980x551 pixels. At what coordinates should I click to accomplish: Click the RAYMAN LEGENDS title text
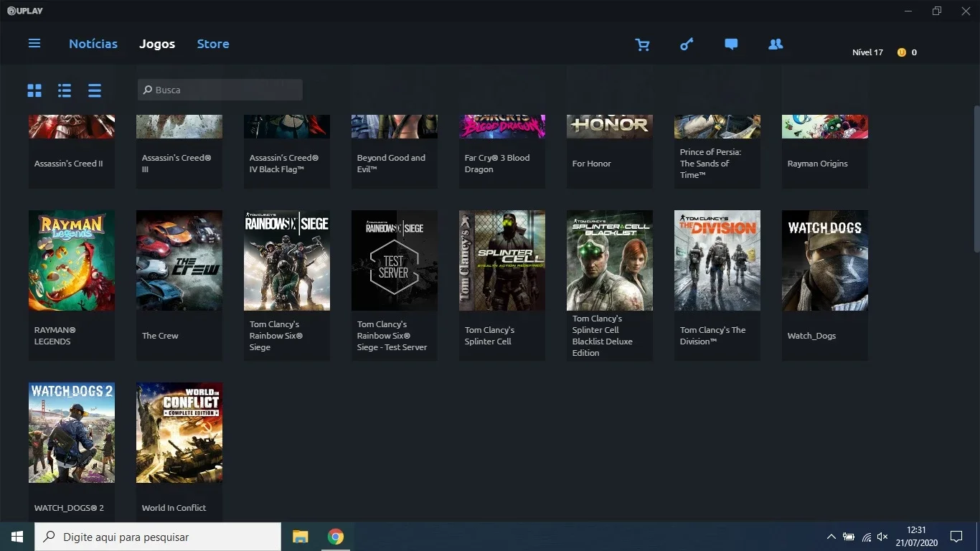coord(55,336)
